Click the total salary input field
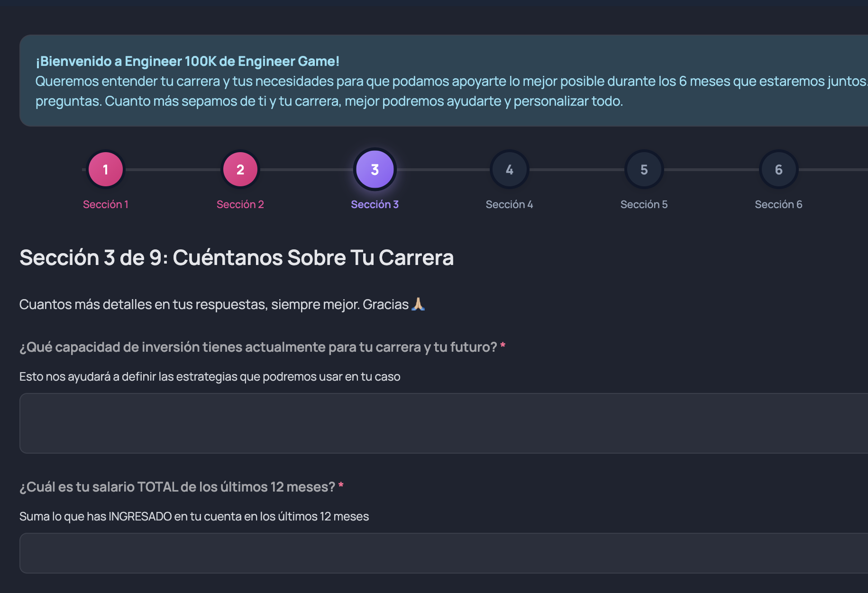Image resolution: width=868 pixels, height=593 pixels. click(x=443, y=553)
